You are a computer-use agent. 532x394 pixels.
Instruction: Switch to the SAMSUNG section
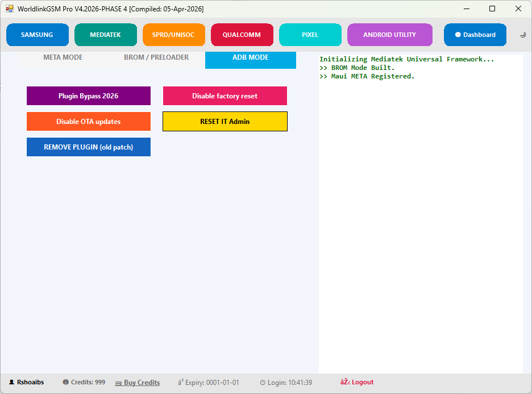point(37,35)
